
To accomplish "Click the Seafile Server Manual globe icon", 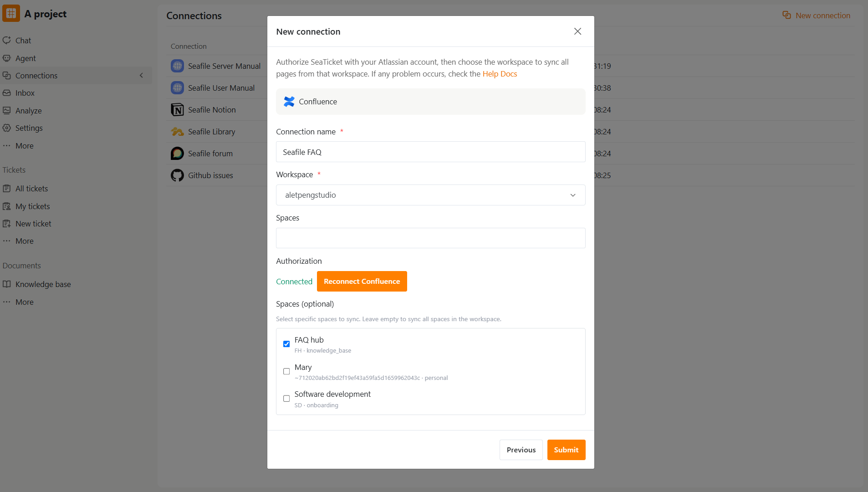I will (177, 66).
